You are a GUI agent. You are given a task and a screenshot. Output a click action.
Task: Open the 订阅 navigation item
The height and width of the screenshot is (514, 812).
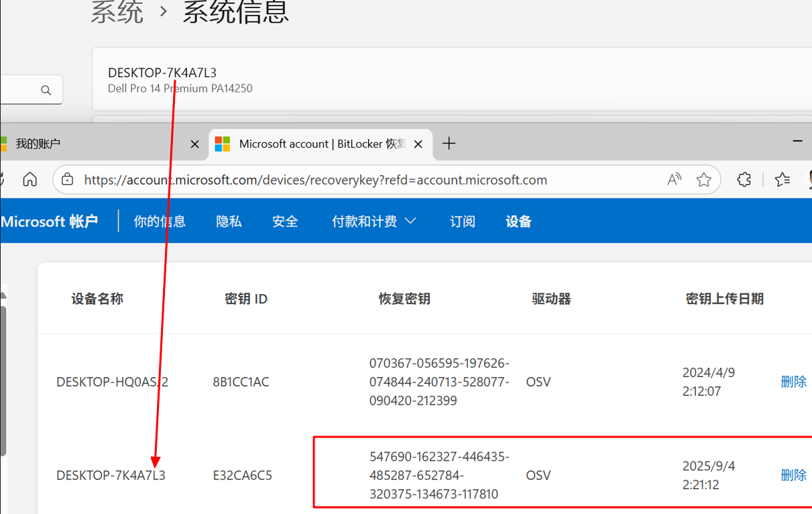coord(462,221)
